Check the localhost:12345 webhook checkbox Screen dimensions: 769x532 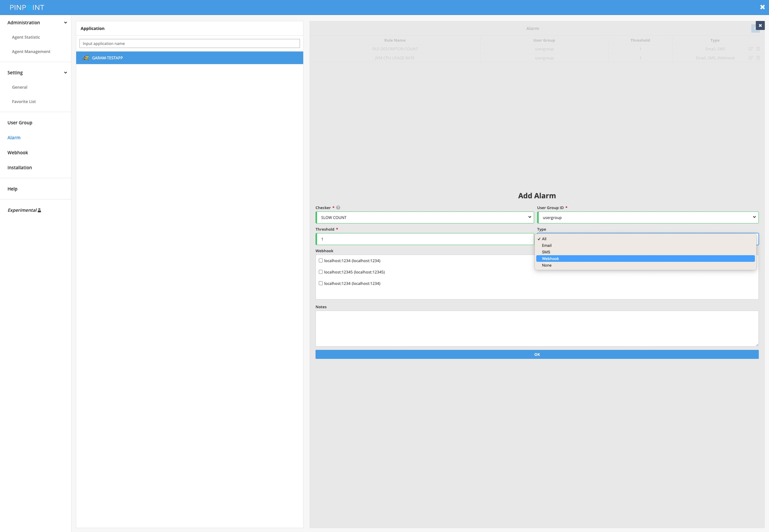click(321, 272)
